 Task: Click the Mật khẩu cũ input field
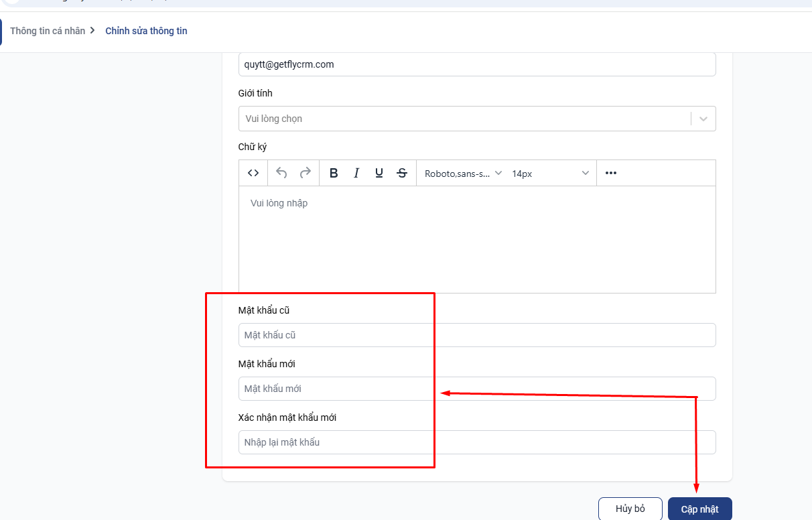[476, 335]
